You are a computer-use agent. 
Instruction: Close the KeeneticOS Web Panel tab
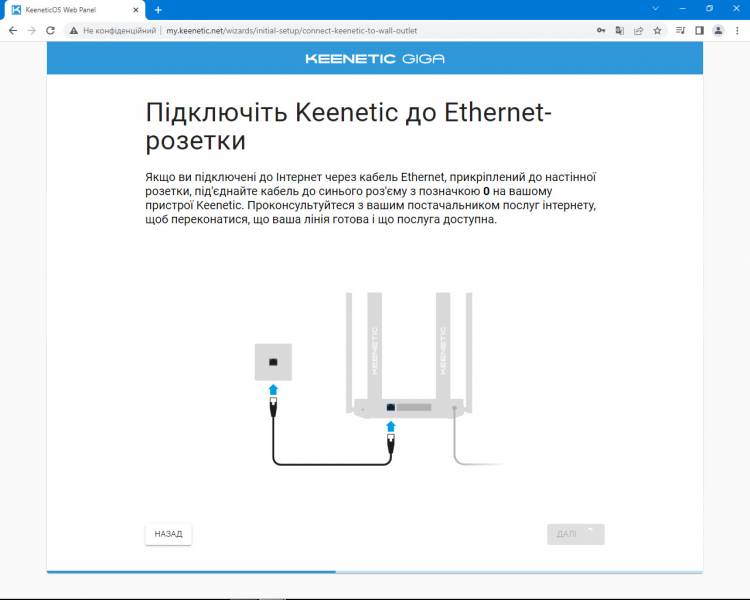click(136, 10)
